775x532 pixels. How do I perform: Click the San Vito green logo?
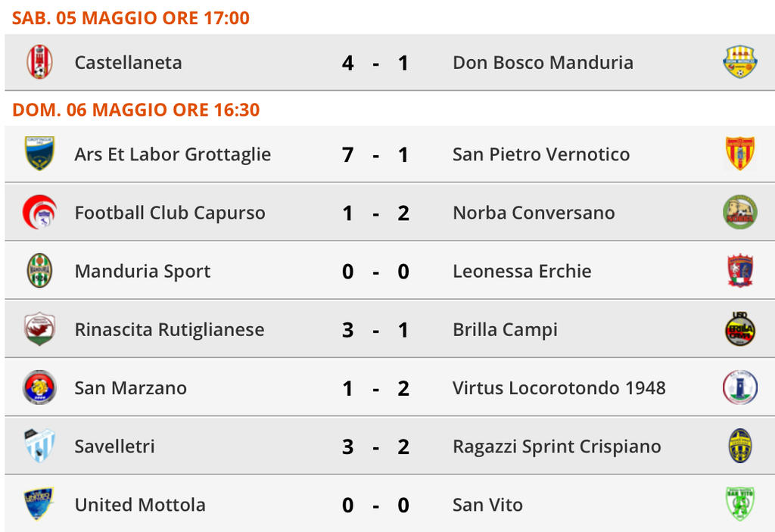pos(740,504)
